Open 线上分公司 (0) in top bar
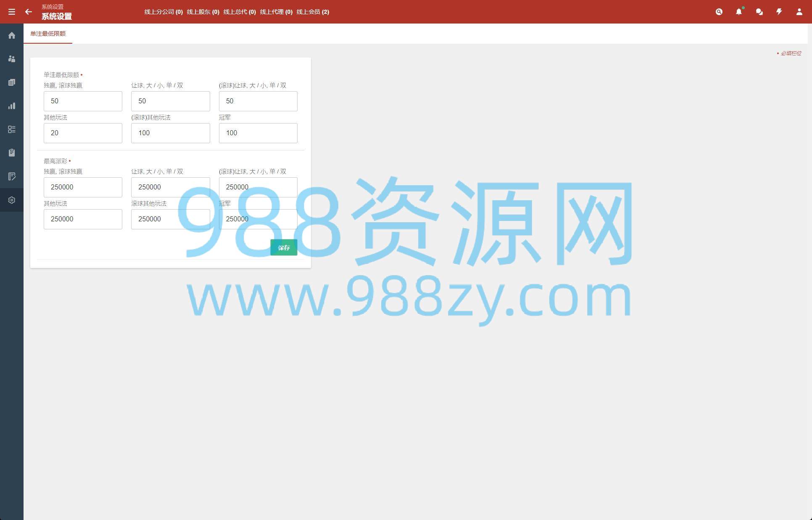812x520 pixels. pyautogui.click(x=163, y=12)
